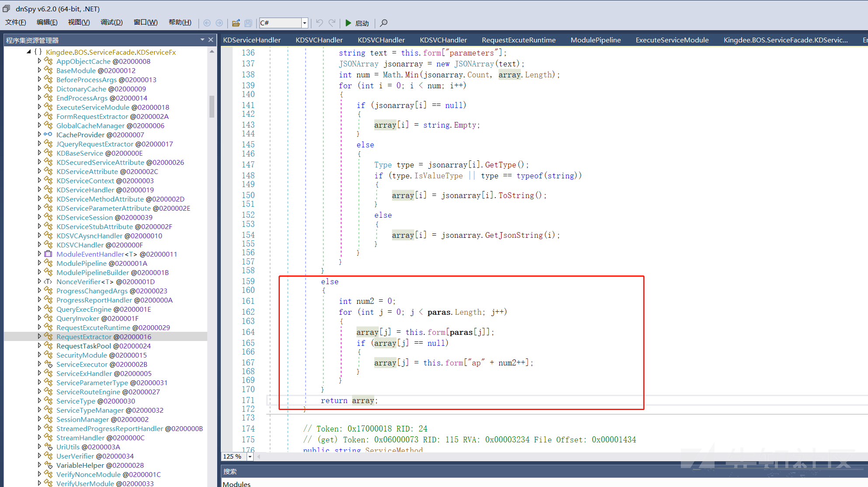Image resolution: width=868 pixels, height=487 pixels.
Task: Click the 搜索 search panel header
Action: [x=230, y=471]
